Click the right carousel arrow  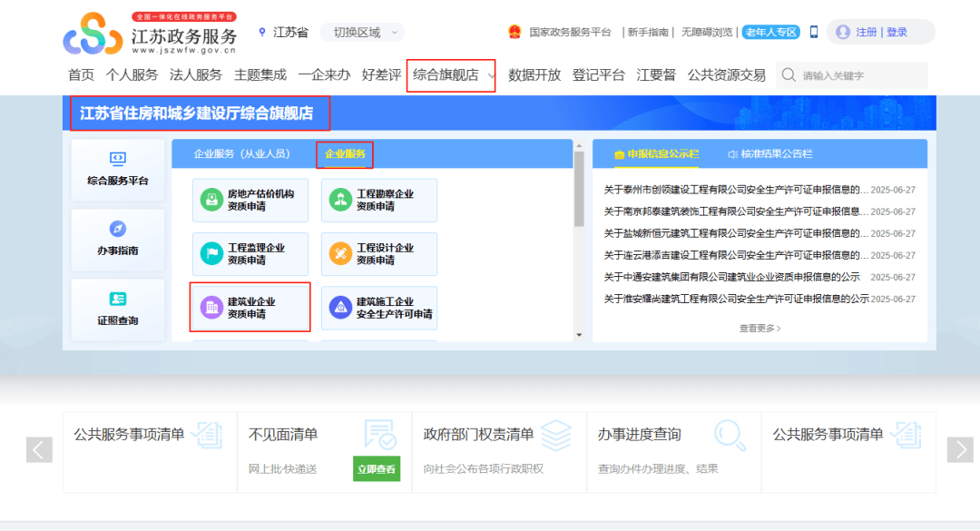click(x=960, y=449)
